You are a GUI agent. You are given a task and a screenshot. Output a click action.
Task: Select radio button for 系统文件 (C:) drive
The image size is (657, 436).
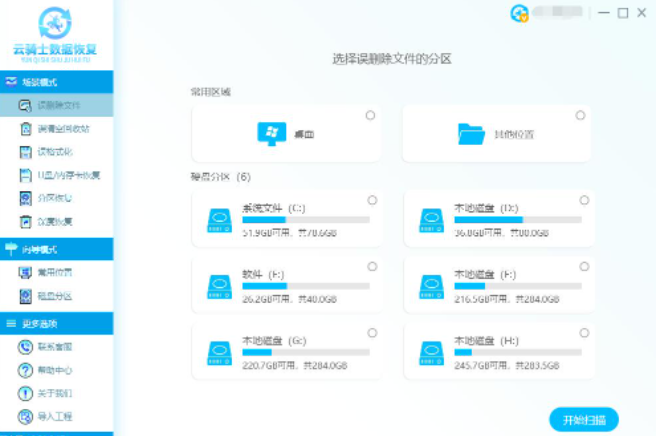click(x=372, y=200)
